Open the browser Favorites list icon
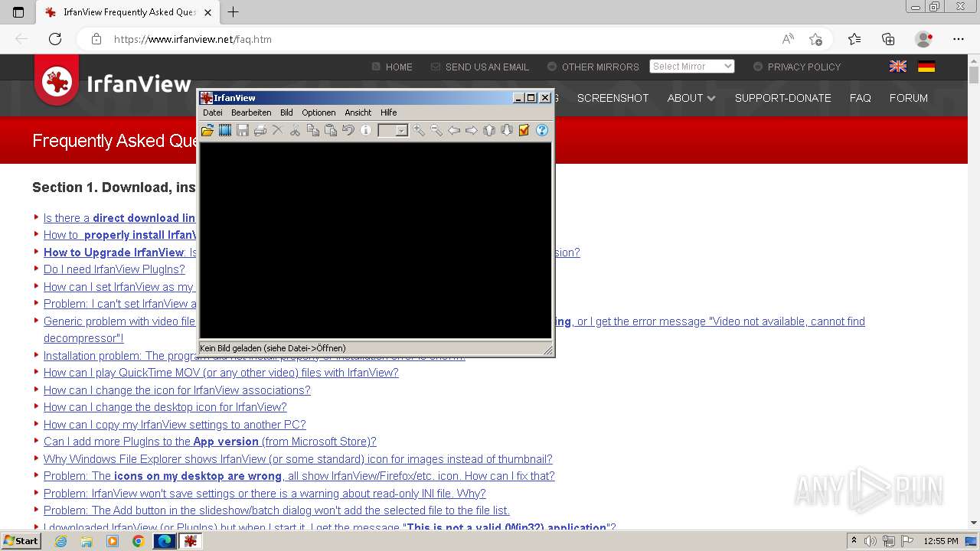The width and height of the screenshot is (980, 551). [x=854, y=39]
